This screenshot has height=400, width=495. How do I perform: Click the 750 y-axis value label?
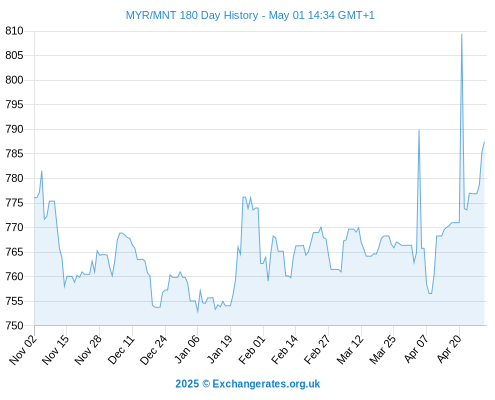click(x=14, y=325)
